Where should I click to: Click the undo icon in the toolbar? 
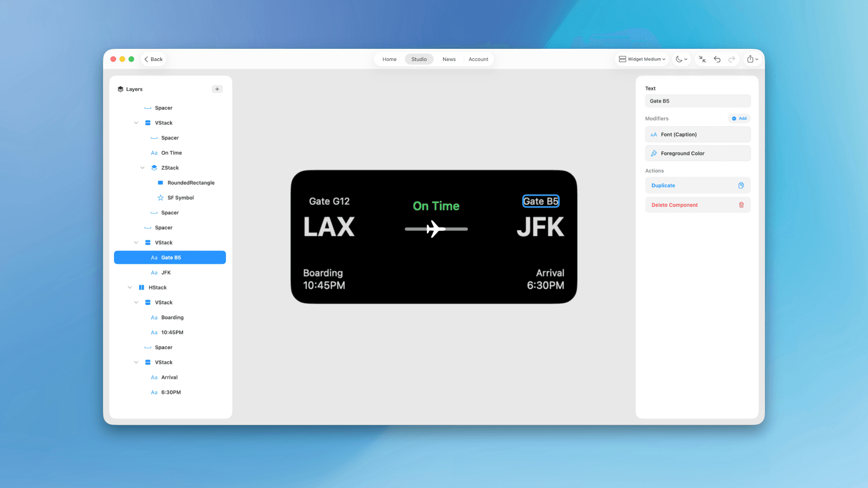[717, 59]
